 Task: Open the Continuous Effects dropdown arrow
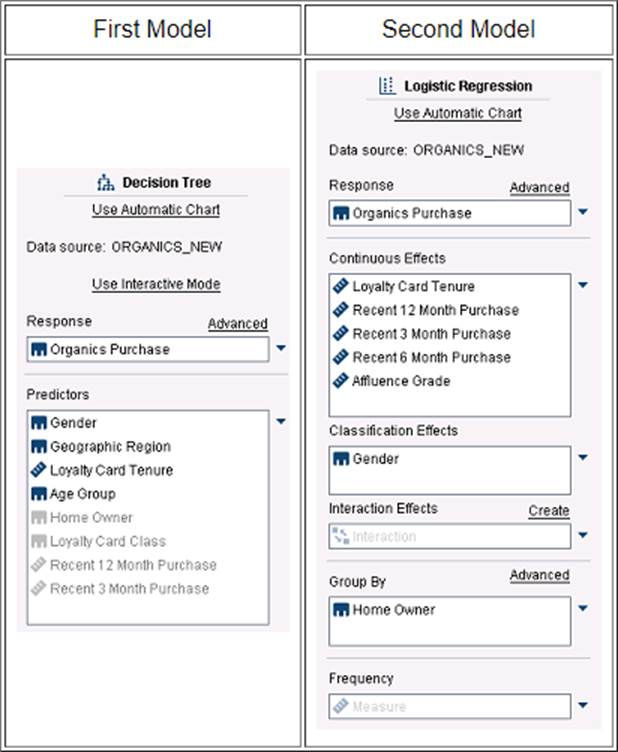point(583,285)
